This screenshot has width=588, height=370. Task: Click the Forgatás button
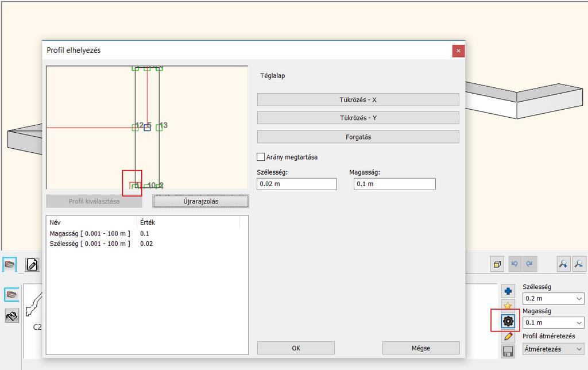358,137
